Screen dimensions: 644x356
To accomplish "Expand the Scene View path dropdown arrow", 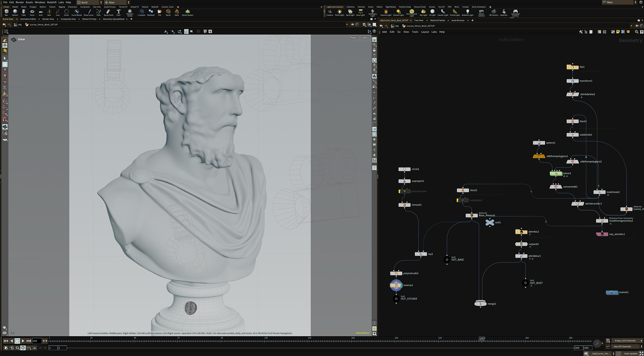I will tap(347, 24).
